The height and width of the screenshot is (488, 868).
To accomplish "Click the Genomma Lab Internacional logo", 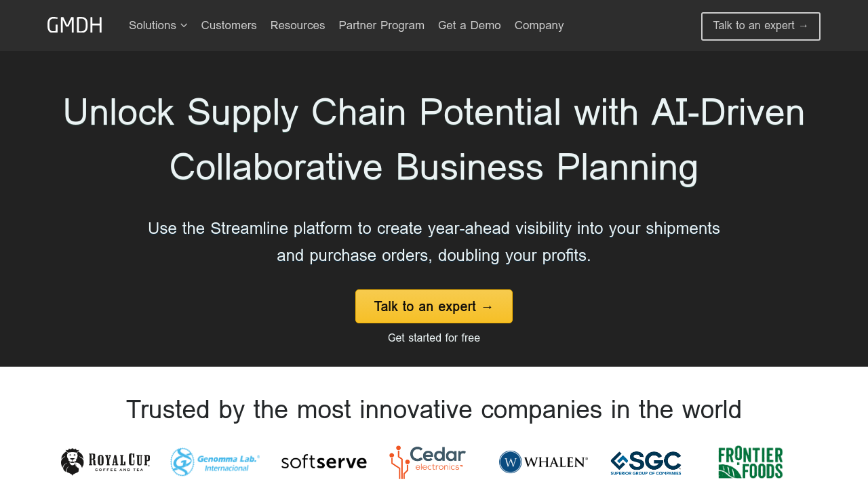I will (x=214, y=462).
